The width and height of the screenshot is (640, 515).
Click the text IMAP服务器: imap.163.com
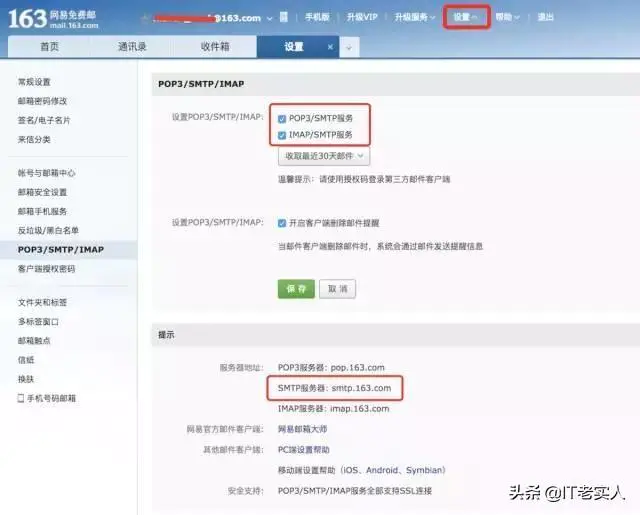[x=333, y=408]
